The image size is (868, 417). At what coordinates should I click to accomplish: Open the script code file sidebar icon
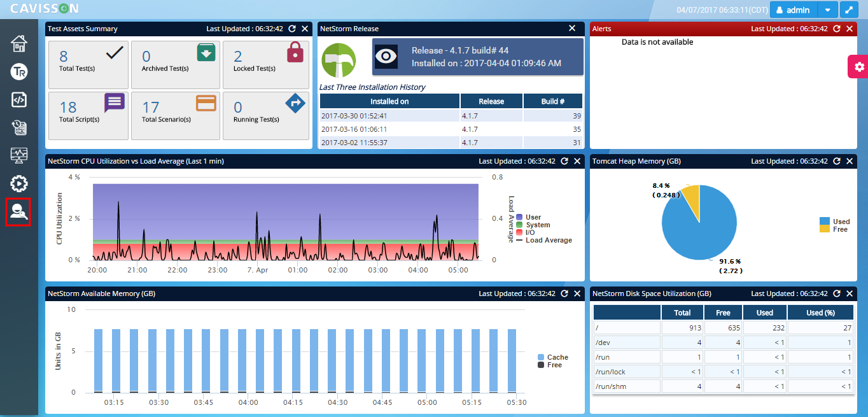pos(19,100)
